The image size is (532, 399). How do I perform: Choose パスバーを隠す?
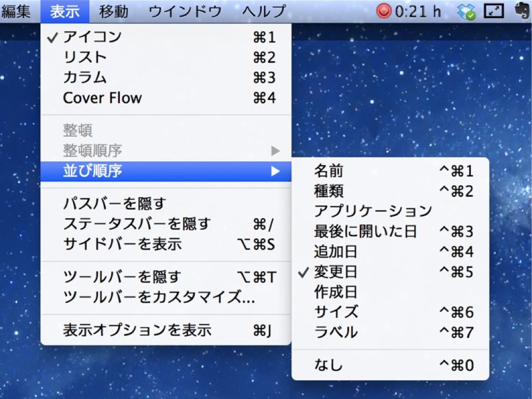tap(166, 204)
